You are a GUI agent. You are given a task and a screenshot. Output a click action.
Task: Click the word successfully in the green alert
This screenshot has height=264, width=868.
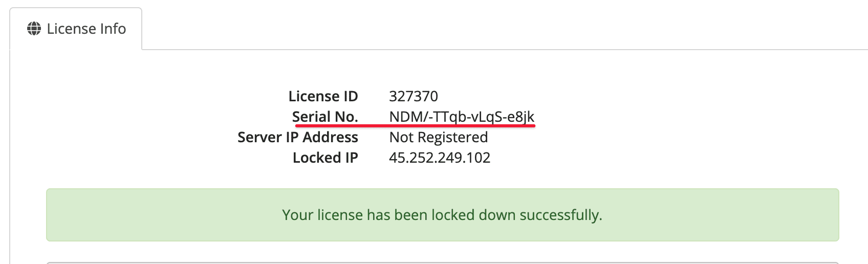click(x=560, y=215)
